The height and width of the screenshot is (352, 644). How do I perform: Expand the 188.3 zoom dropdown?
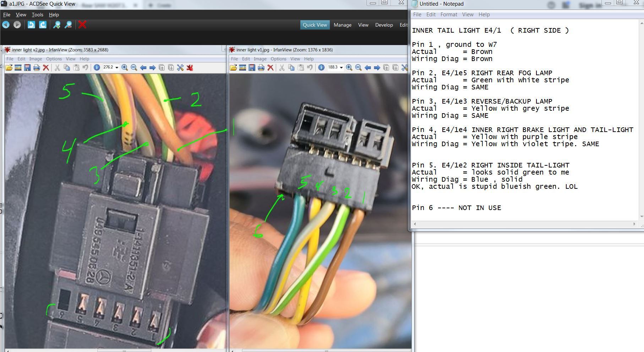coord(341,67)
